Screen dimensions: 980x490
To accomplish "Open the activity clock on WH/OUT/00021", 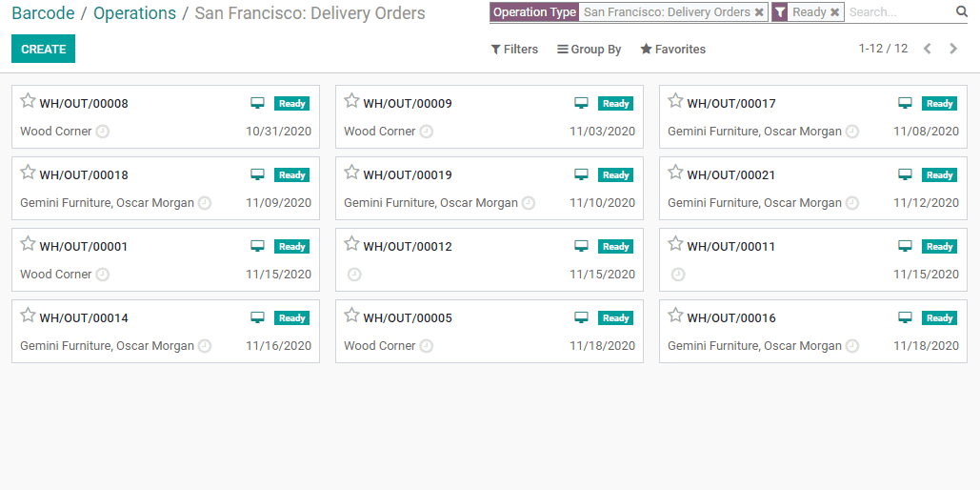I will point(851,203).
